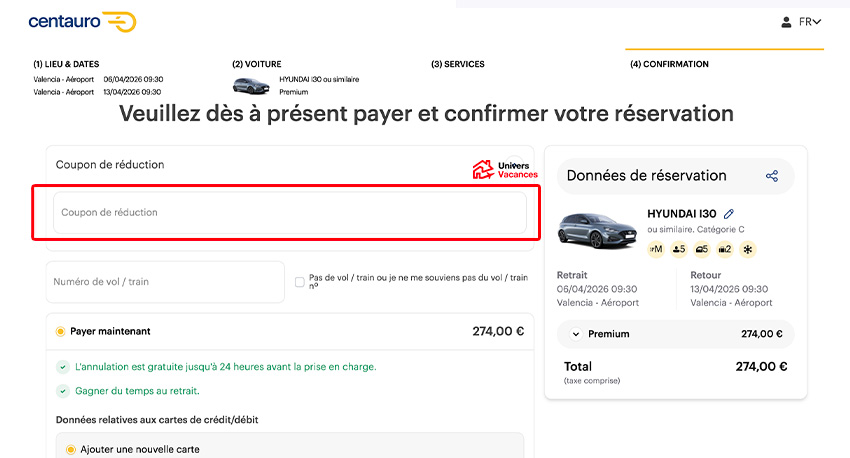Screen dimensions: 850x458
Task: Click the air conditioning snowflake icon
Action: pyautogui.click(x=749, y=249)
